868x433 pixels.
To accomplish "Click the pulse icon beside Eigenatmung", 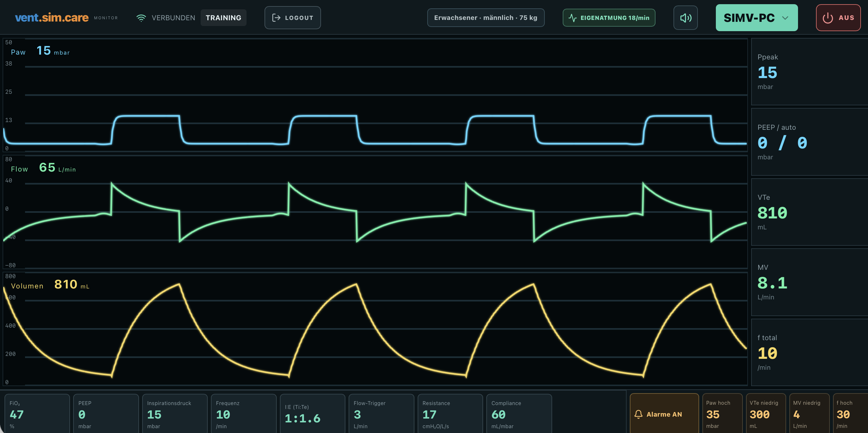I will pyautogui.click(x=572, y=18).
